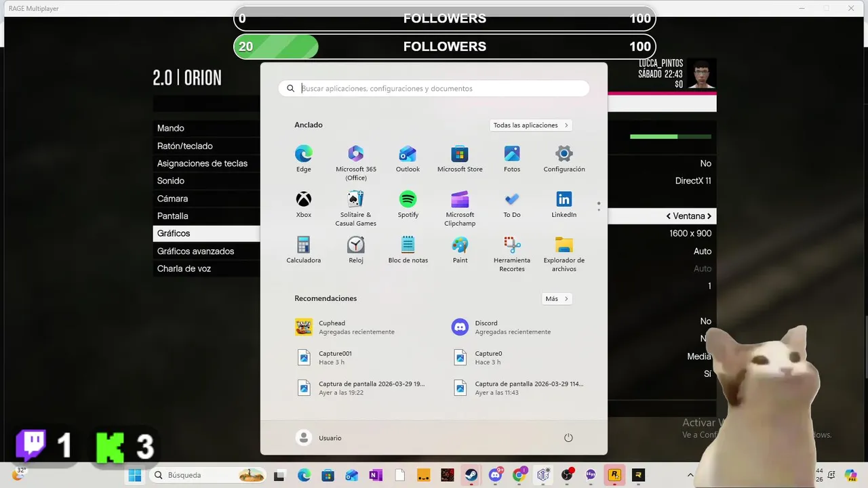Click the RAGE Multiplayer taskbar icon

click(638, 475)
